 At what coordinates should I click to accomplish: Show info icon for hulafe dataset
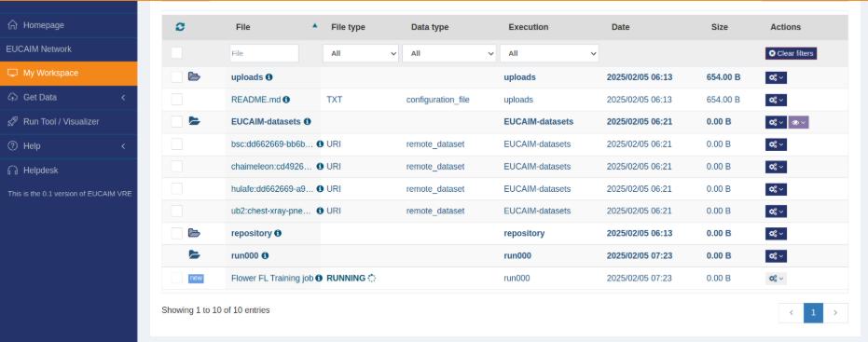(x=320, y=189)
